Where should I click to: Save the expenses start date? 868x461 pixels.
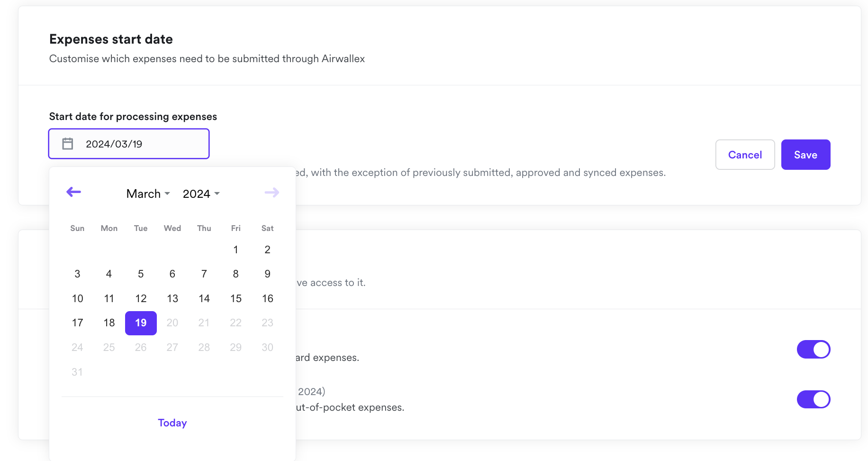coord(805,155)
